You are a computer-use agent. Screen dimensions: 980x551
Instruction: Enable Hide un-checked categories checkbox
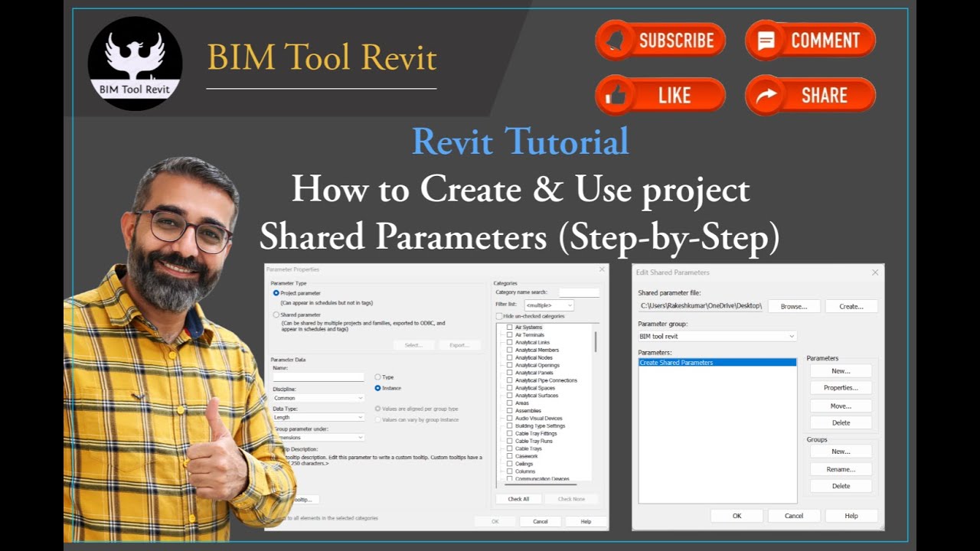(x=499, y=316)
